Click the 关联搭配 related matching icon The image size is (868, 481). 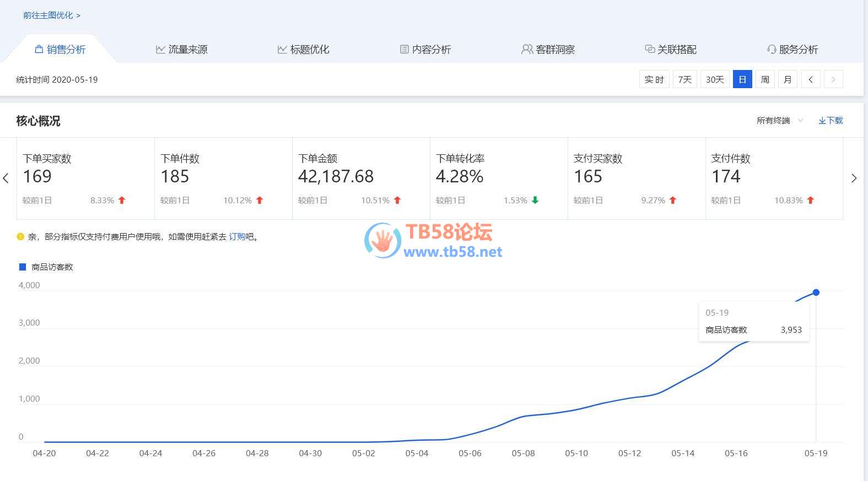pyautogui.click(x=650, y=50)
